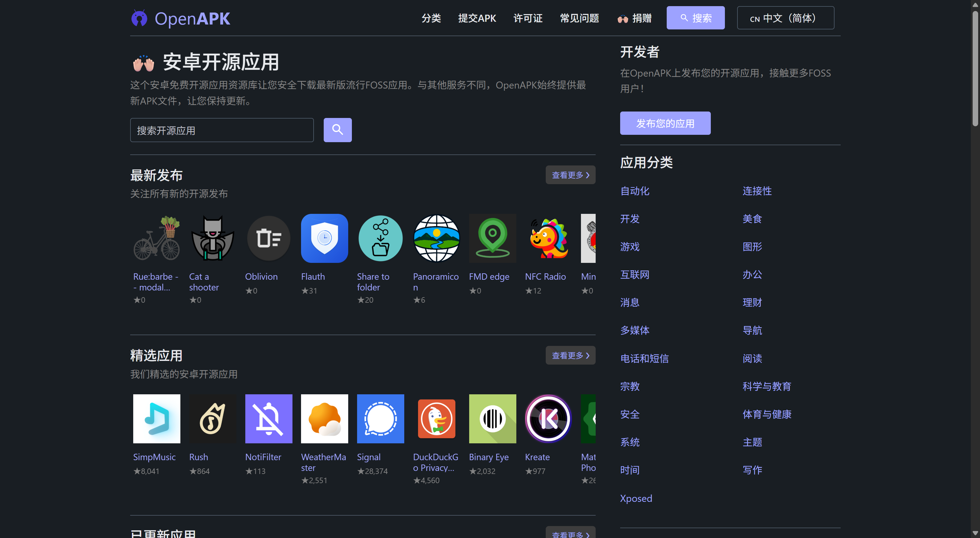The image size is (980, 538).
Task: Click the Flauth shield icon
Action: point(324,238)
